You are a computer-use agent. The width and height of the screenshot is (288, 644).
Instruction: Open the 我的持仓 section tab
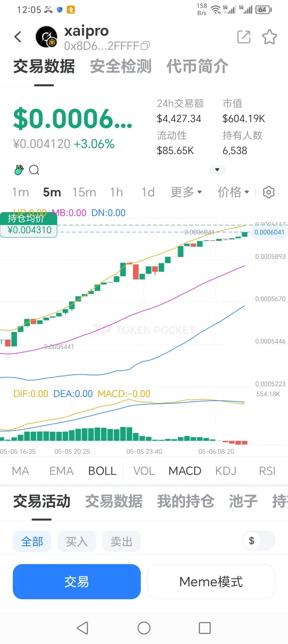(186, 501)
